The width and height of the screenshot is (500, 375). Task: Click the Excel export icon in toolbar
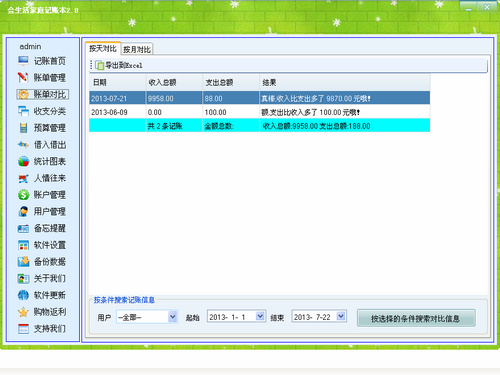(100, 65)
